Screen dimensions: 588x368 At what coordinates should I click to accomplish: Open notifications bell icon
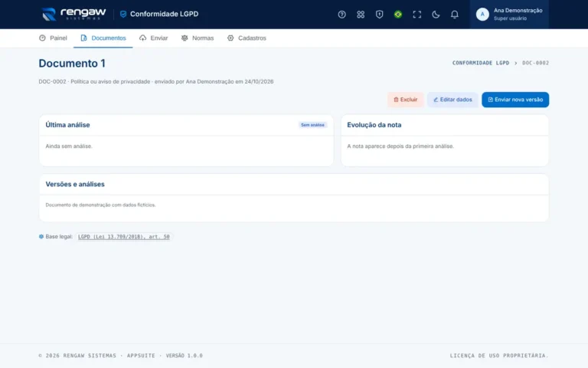(x=454, y=15)
